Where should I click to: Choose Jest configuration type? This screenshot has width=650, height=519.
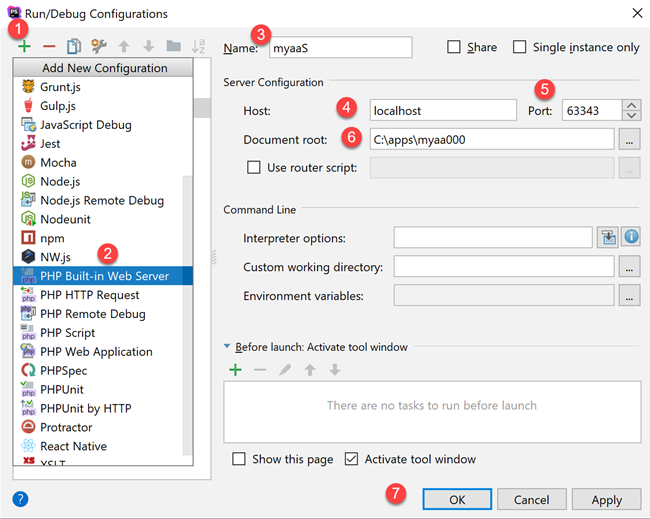103,144
